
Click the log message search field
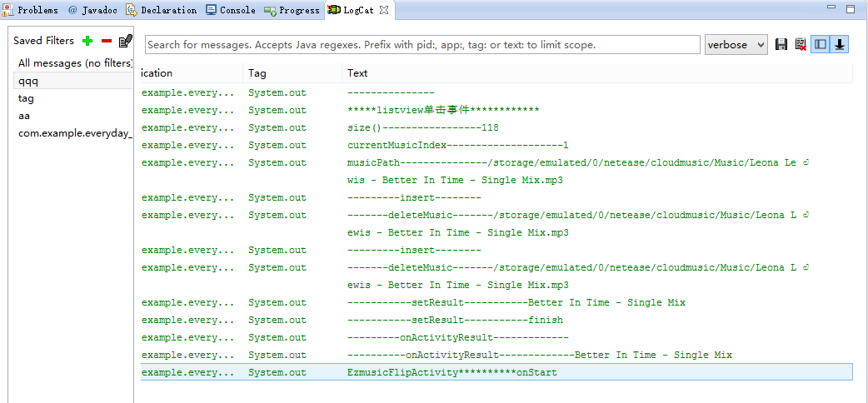pyautogui.click(x=422, y=45)
